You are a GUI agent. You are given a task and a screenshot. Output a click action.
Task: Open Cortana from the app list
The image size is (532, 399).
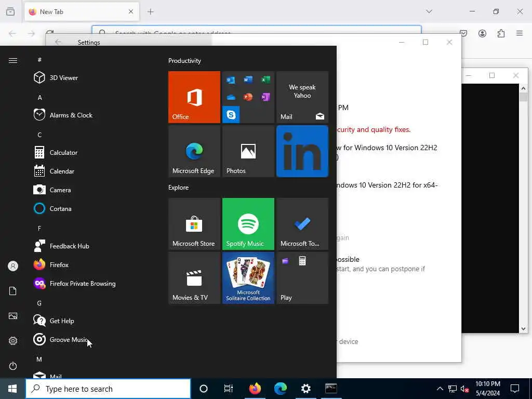91,208
